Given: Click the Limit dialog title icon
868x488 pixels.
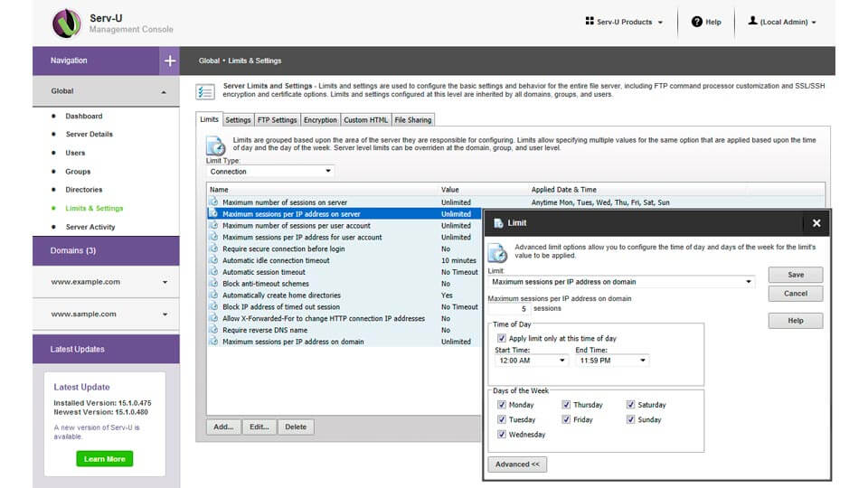Looking at the screenshot, I should point(498,223).
